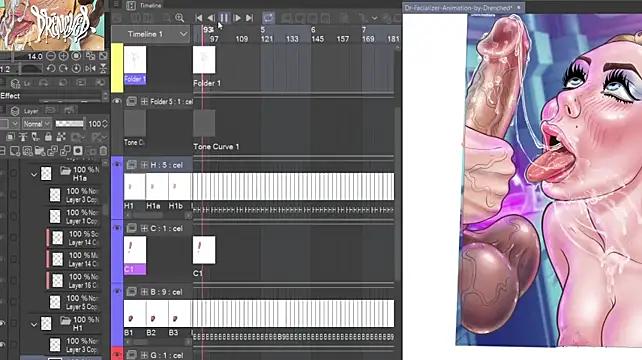Toggle visibility of the H : 5 : cel track

click(x=117, y=165)
